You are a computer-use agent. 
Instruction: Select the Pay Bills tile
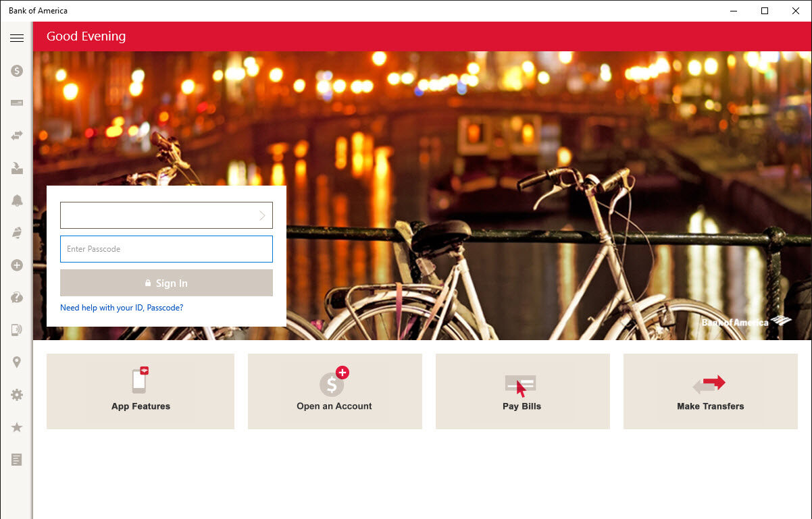coord(522,391)
